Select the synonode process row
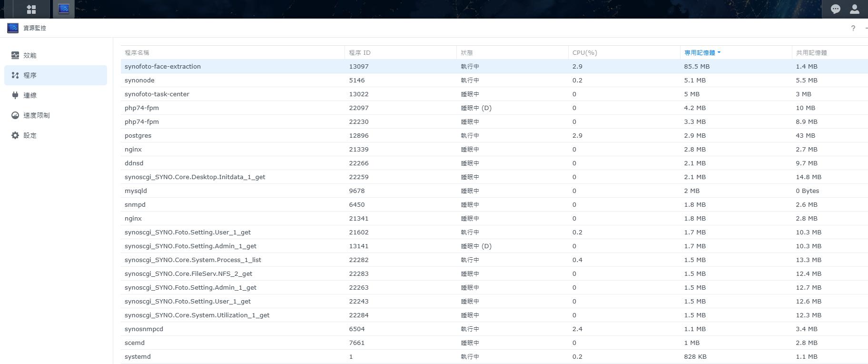Screen dimensions: 868x364 [x=494, y=80]
